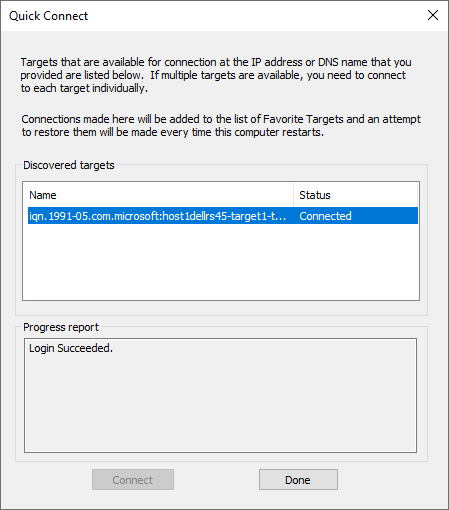The height and width of the screenshot is (510, 449).
Task: Click the Done button
Action: (298, 480)
